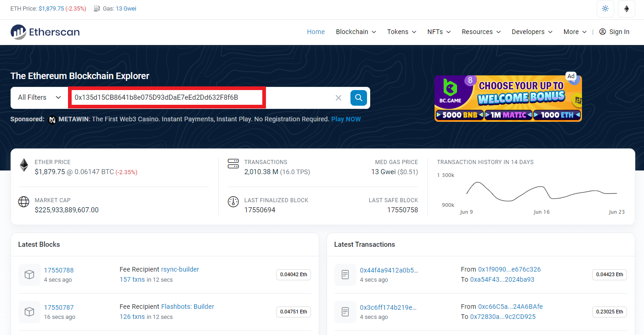Open last finalized block 17550694
644x335 pixels.
pyautogui.click(x=260, y=210)
